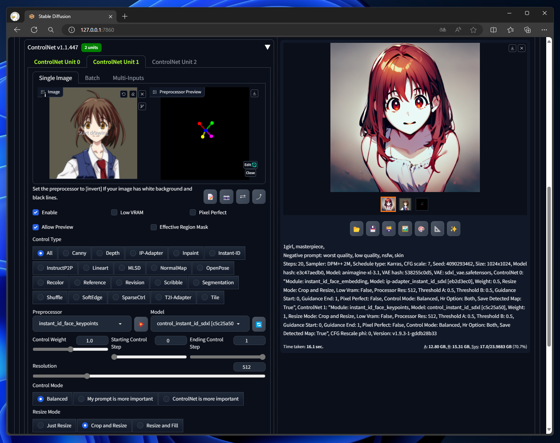The height and width of the screenshot is (443, 560).
Task: Choose the Just Resize mode
Action: [x=54, y=425]
